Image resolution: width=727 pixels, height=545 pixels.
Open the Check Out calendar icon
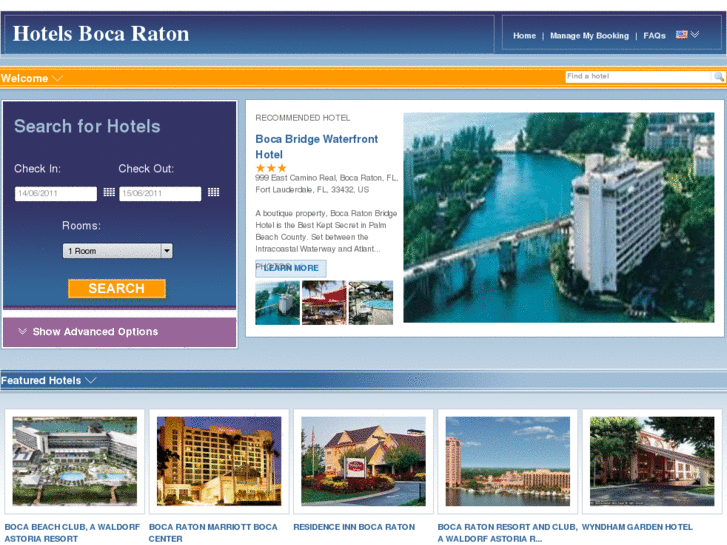tap(213, 192)
